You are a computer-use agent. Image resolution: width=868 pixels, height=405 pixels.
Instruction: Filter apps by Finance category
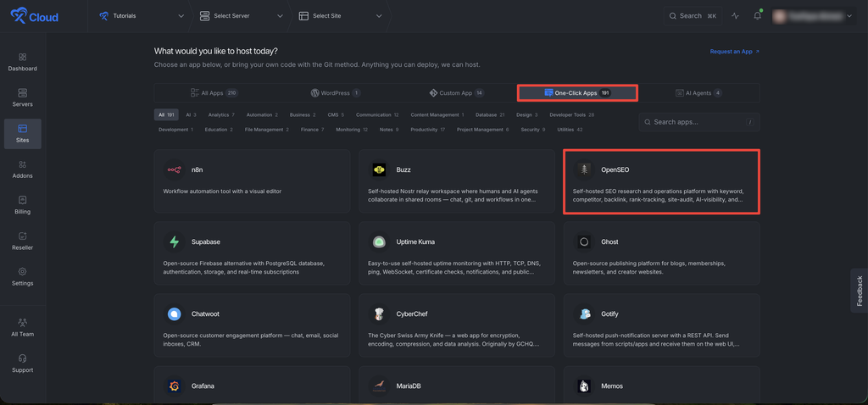coord(312,130)
